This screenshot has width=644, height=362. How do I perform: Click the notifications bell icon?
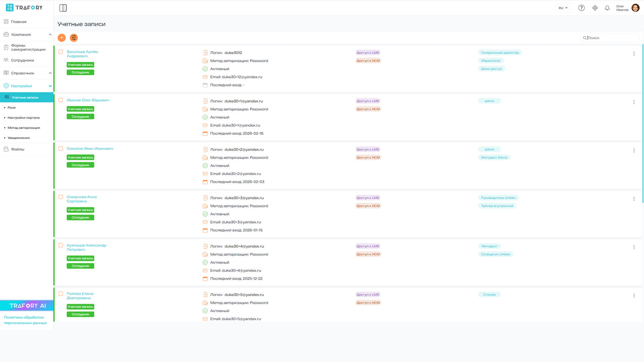[607, 8]
